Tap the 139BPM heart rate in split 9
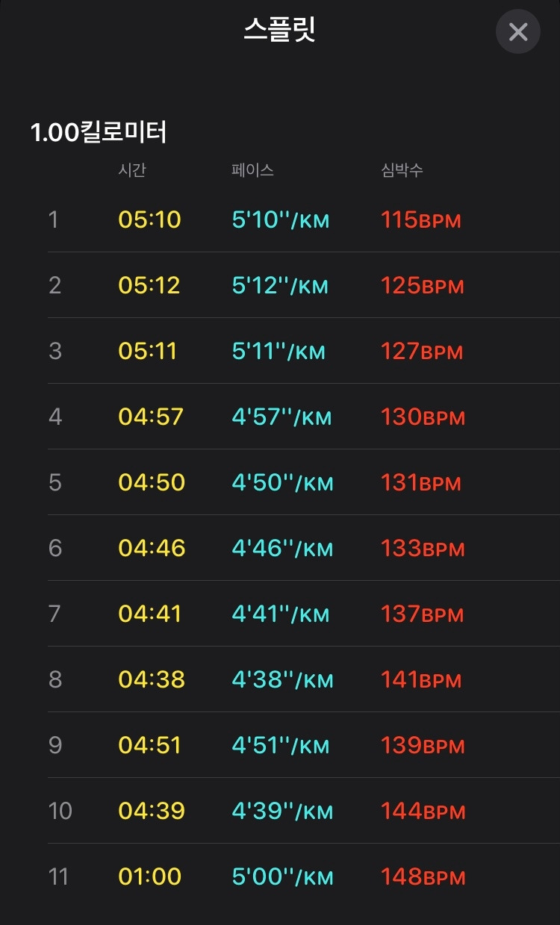The height and width of the screenshot is (925, 560). tap(423, 745)
